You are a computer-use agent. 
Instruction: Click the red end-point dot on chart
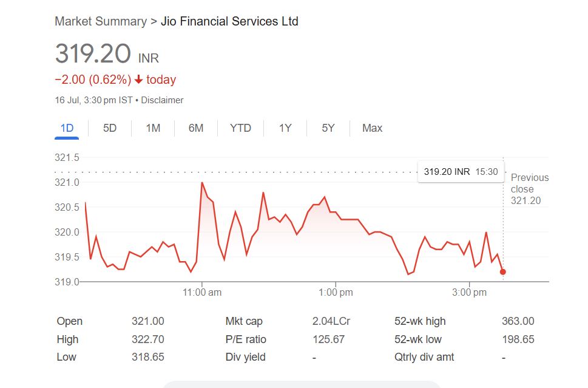tap(502, 271)
